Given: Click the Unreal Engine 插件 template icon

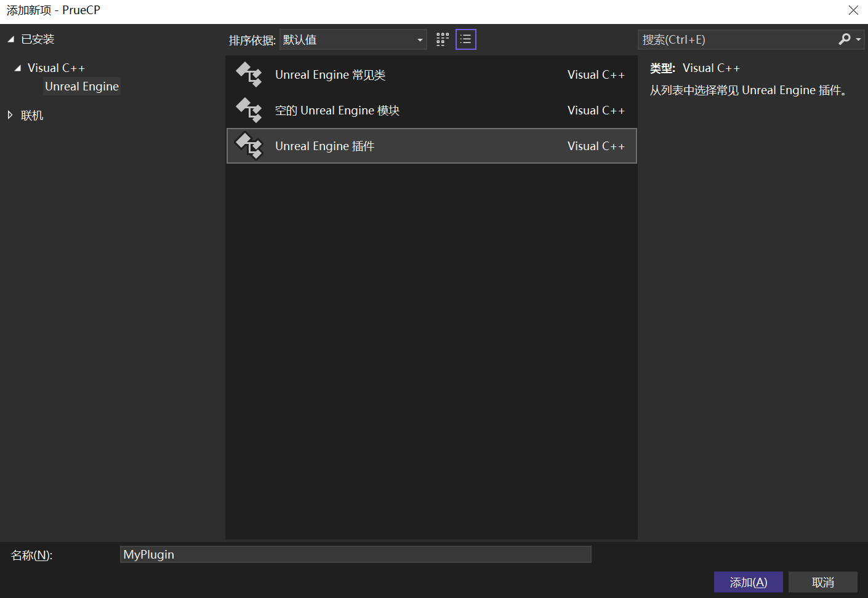Looking at the screenshot, I should (x=249, y=146).
